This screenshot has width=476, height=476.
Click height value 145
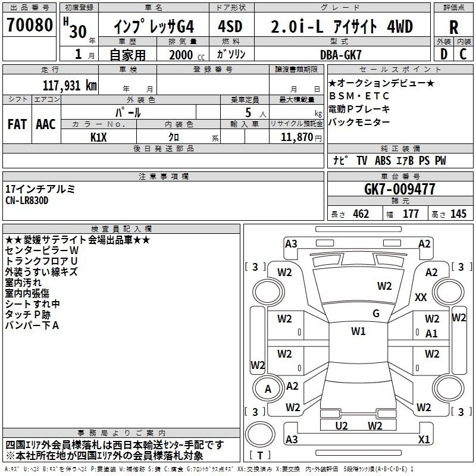(458, 214)
